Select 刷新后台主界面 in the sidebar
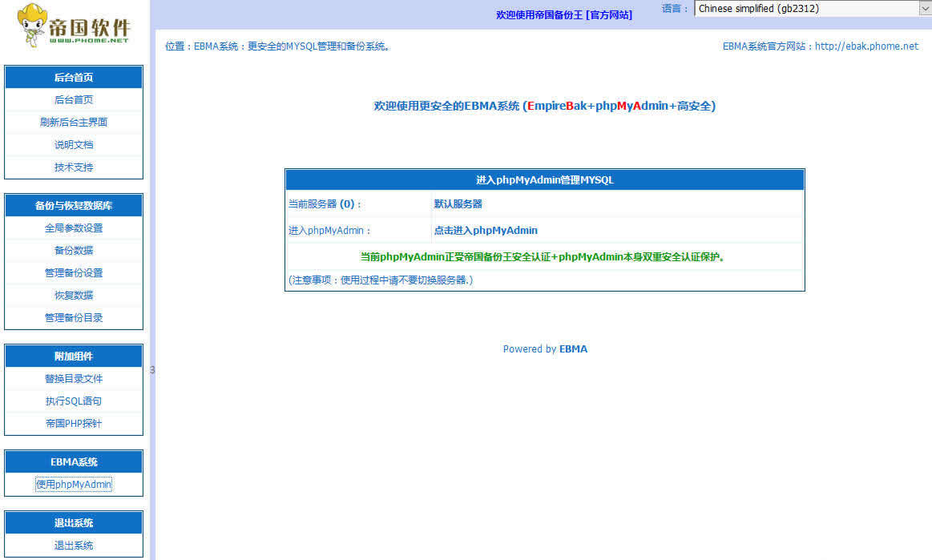932x560 pixels. tap(74, 122)
